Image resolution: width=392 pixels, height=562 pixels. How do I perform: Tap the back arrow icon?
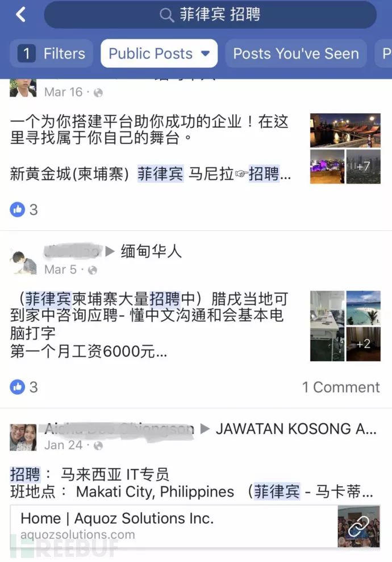[21, 15]
